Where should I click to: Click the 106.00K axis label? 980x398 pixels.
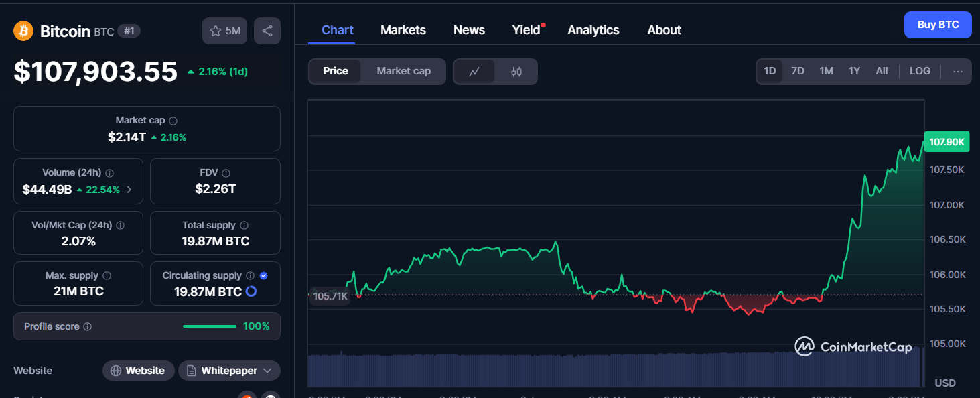point(947,275)
